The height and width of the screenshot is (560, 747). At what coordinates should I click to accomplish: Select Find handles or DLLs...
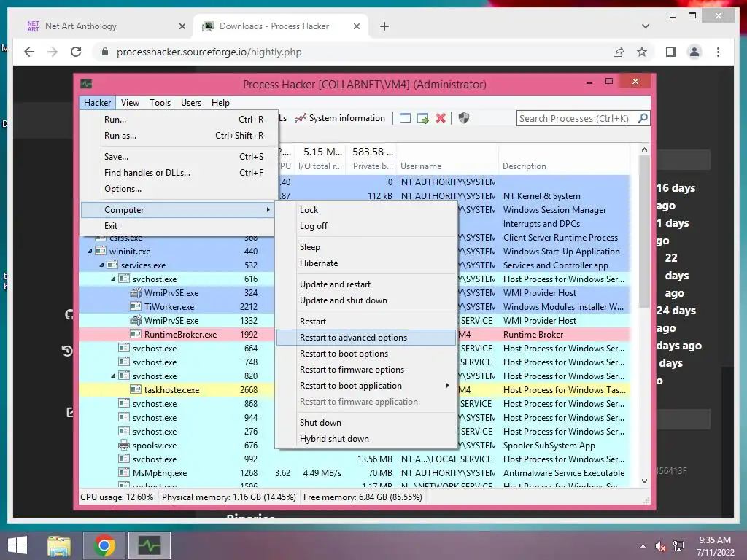click(178, 173)
